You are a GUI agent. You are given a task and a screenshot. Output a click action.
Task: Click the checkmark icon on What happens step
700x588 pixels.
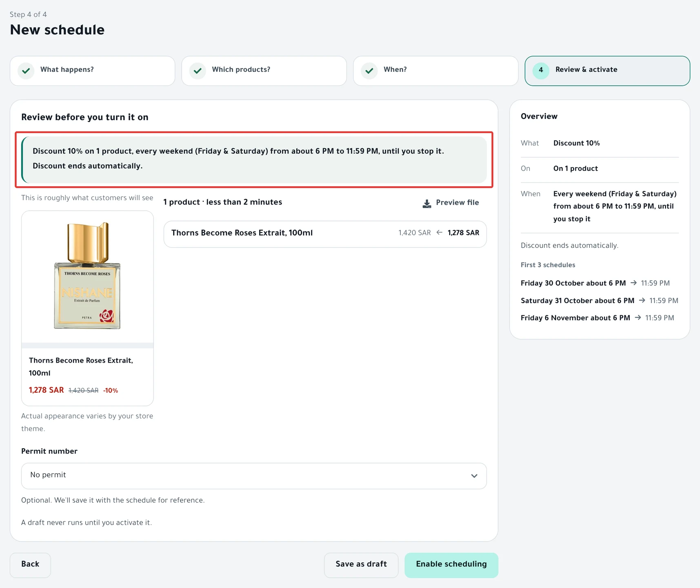(x=26, y=71)
